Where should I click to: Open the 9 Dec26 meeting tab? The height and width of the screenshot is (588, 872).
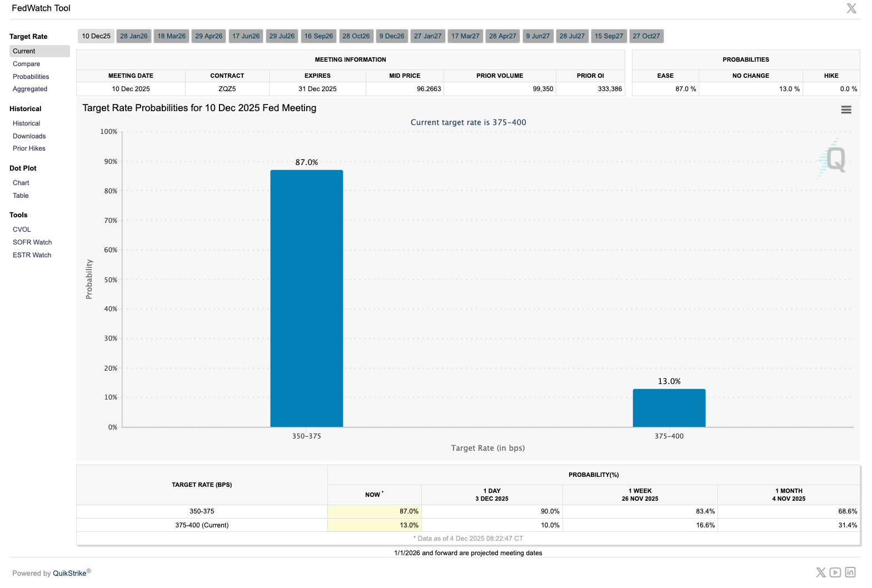[392, 36]
